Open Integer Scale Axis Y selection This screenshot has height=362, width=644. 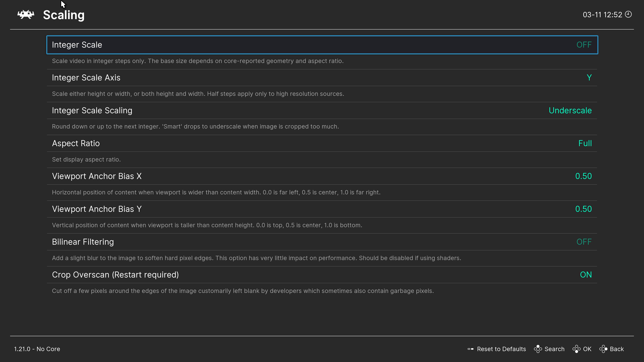(x=589, y=78)
